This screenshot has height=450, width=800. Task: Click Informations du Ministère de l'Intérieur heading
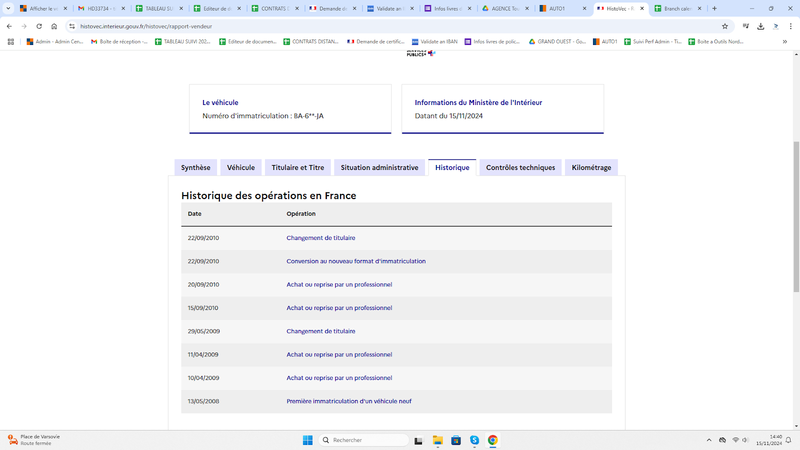pyautogui.click(x=478, y=103)
